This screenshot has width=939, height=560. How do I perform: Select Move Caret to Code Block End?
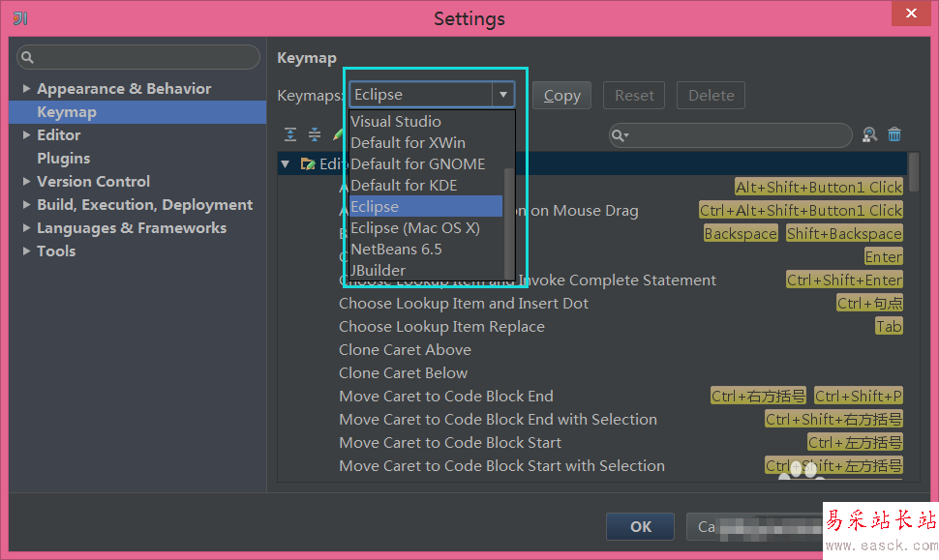click(446, 397)
